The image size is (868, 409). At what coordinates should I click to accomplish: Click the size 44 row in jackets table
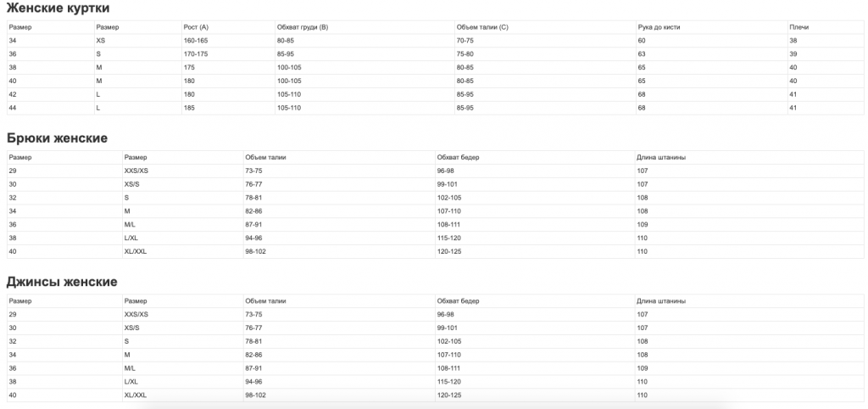(435, 108)
